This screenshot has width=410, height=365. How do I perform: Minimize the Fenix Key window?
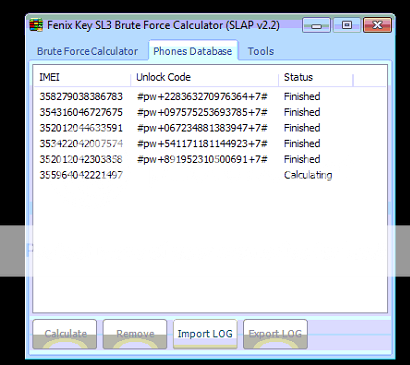(x=316, y=25)
